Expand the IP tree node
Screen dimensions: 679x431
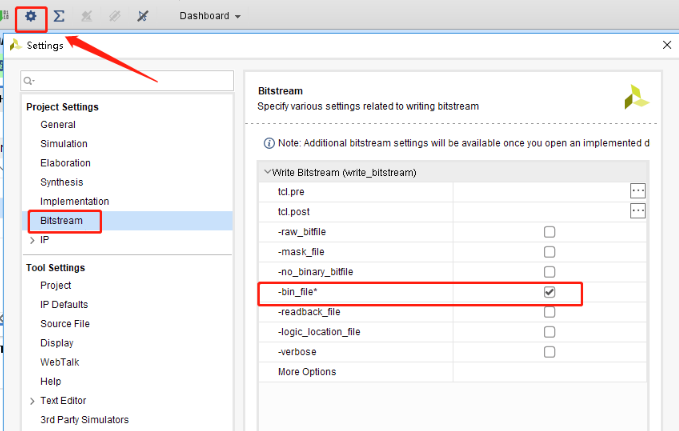(x=32, y=240)
